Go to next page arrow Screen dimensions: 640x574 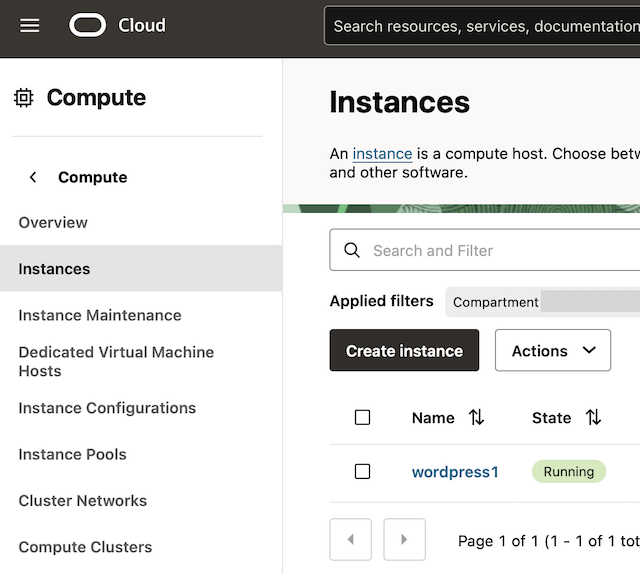(x=404, y=539)
